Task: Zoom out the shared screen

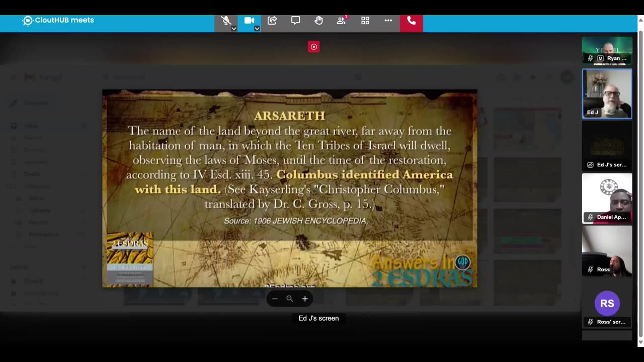Action: point(275,299)
